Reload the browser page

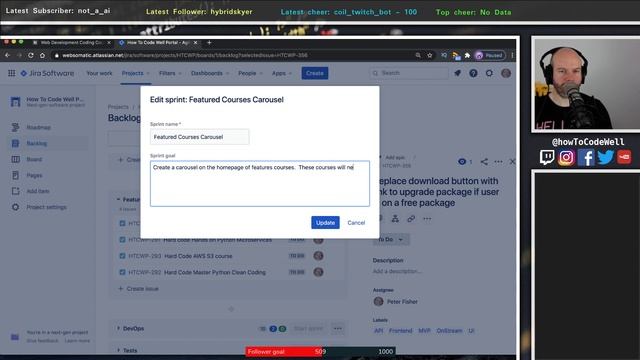31,55
